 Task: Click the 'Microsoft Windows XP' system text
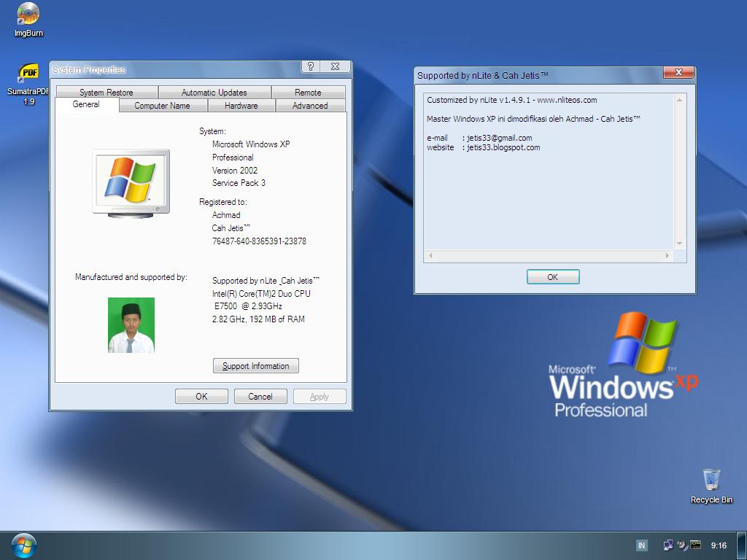(x=251, y=144)
